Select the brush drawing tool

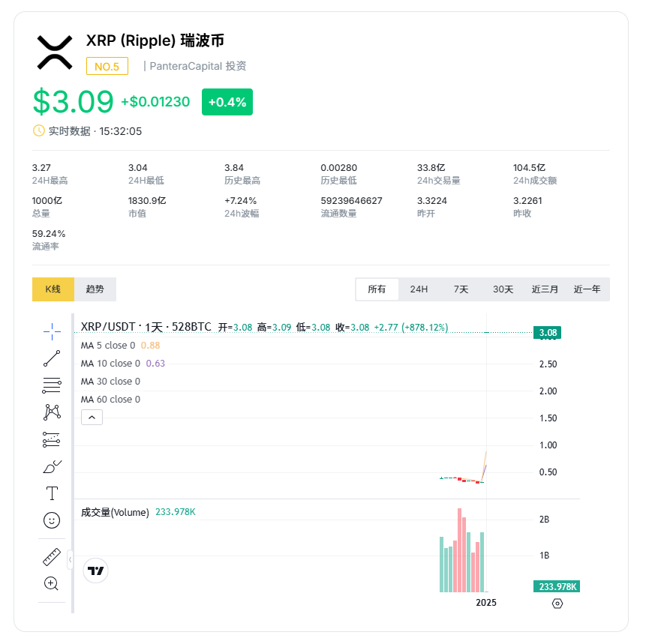pos(52,466)
